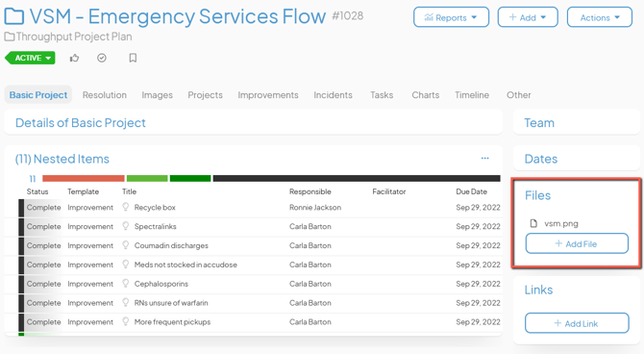Click the black status bar segment
The height and width of the screenshot is (354, 644).
(357, 178)
